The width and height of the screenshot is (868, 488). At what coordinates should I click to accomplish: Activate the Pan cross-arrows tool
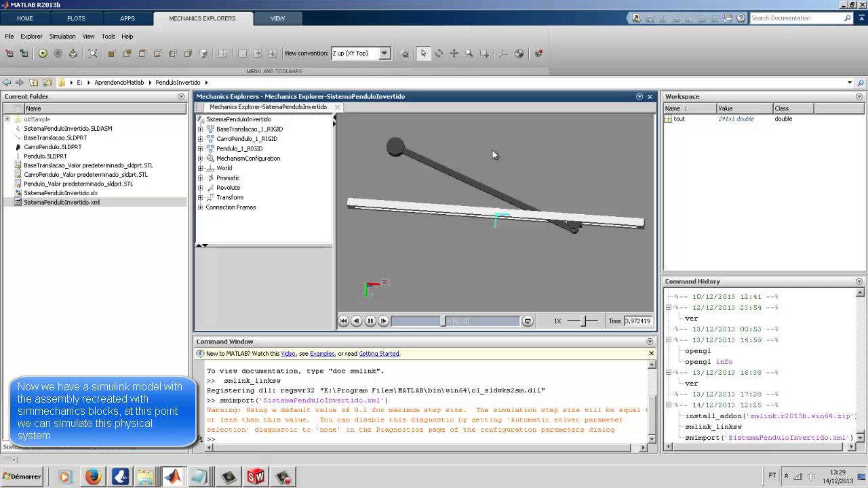tap(454, 53)
